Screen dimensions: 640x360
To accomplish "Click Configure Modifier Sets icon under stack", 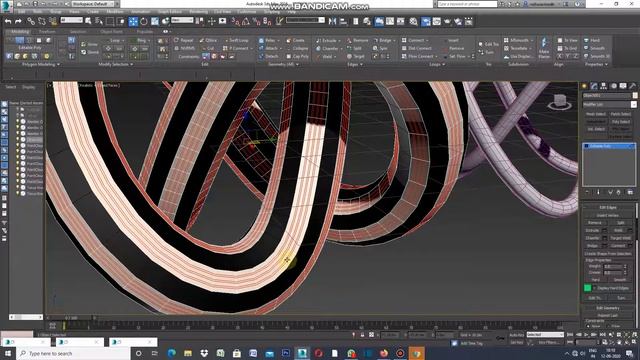I will pos(630,192).
